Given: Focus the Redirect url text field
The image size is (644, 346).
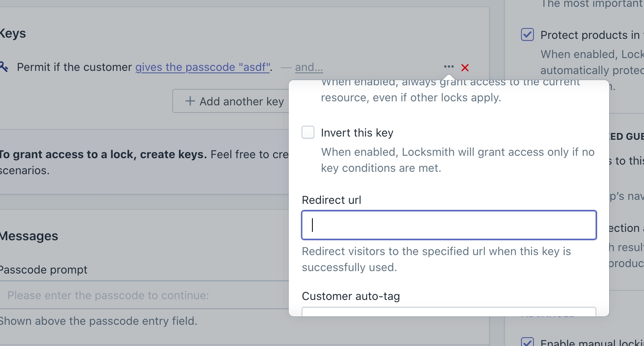Looking at the screenshot, I should 449,225.
